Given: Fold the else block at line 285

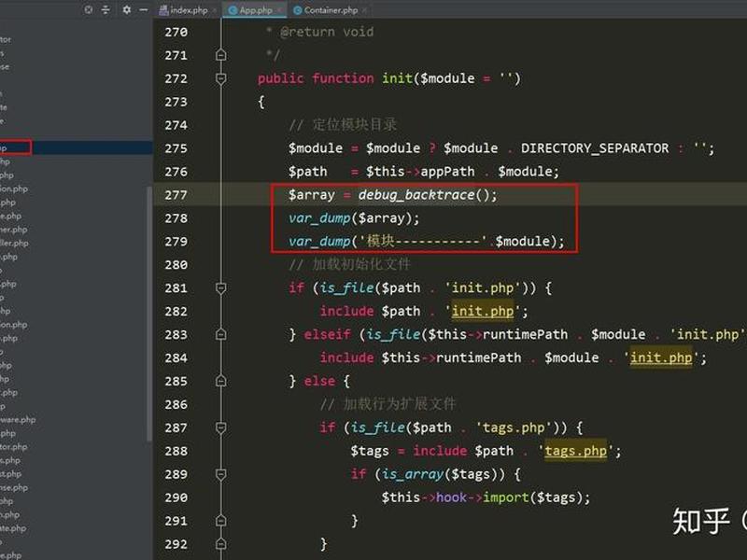Looking at the screenshot, I should click(x=220, y=381).
